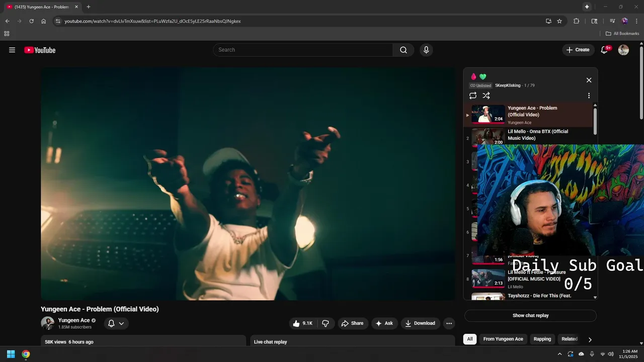644x362 pixels.
Task: Toggle loop playlist icon
Action: tap(473, 96)
